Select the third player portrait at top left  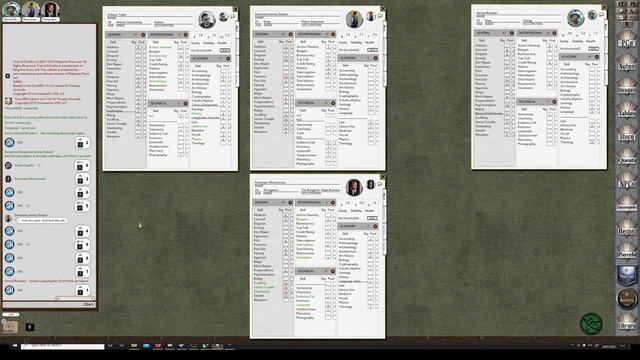point(50,10)
